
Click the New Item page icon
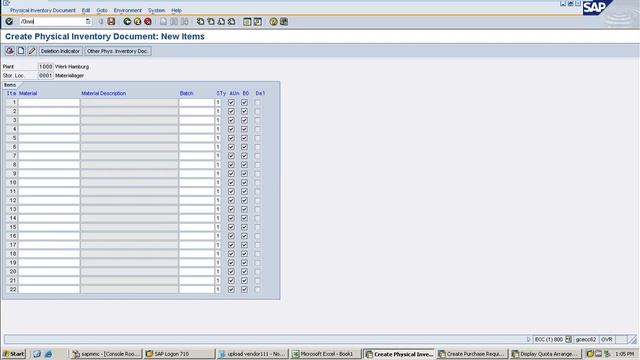[21, 51]
